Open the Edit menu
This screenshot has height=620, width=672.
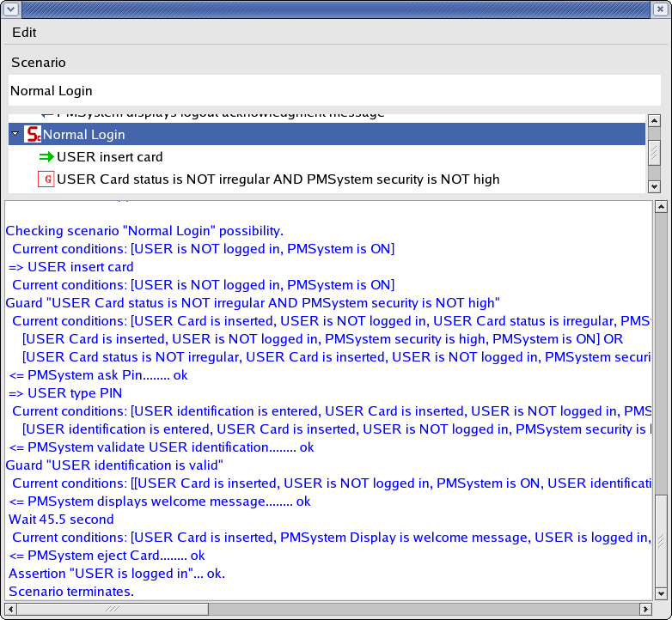(24, 32)
